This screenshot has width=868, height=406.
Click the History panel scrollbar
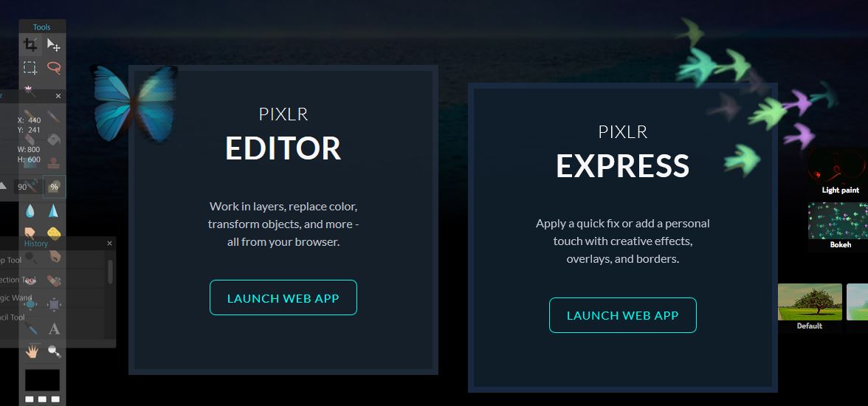[x=110, y=272]
